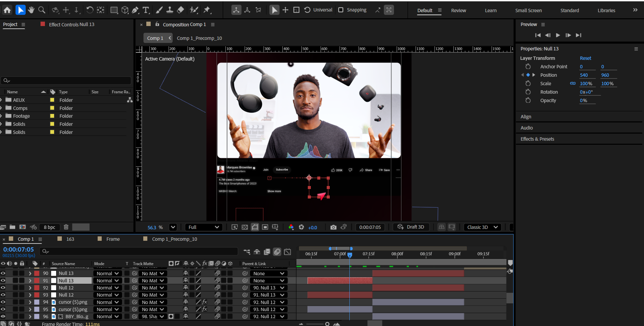Select the Type tool

(146, 10)
